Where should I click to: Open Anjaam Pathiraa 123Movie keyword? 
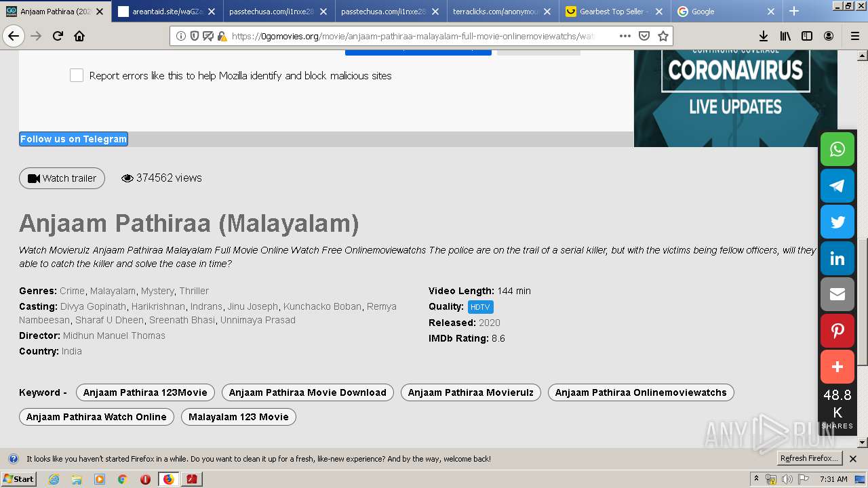coord(145,392)
